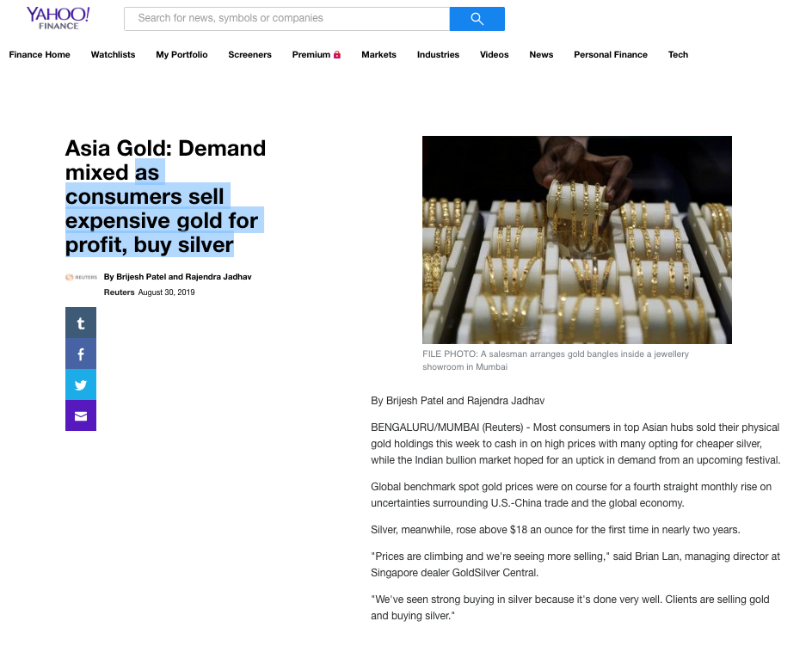Click the 'FILE PHOTO' image caption
The width and height of the screenshot is (812, 652).
point(556,360)
